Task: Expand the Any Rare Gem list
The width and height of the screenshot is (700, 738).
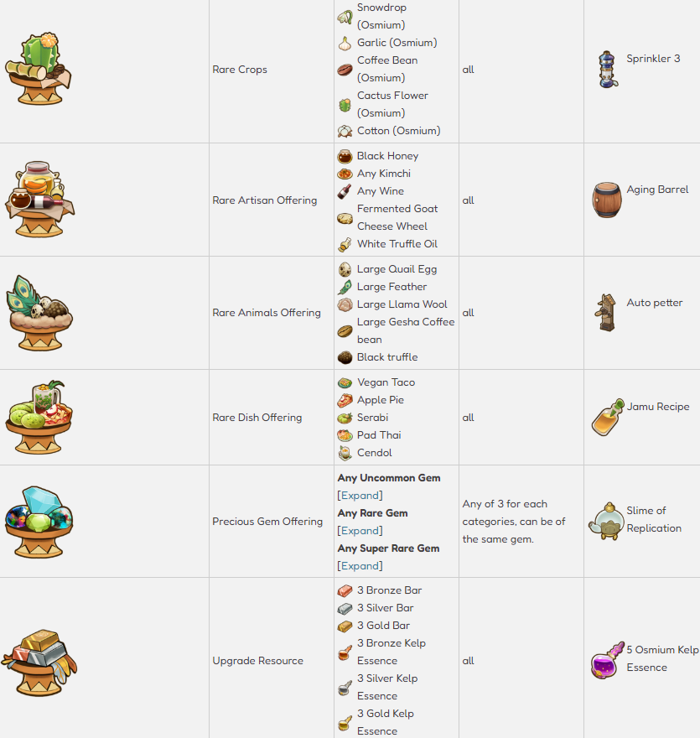Action: click(x=360, y=531)
